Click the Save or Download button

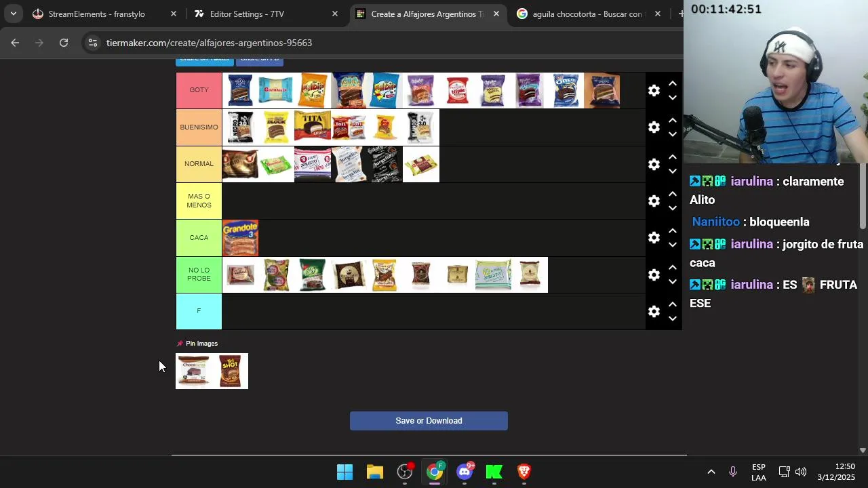[x=429, y=421]
